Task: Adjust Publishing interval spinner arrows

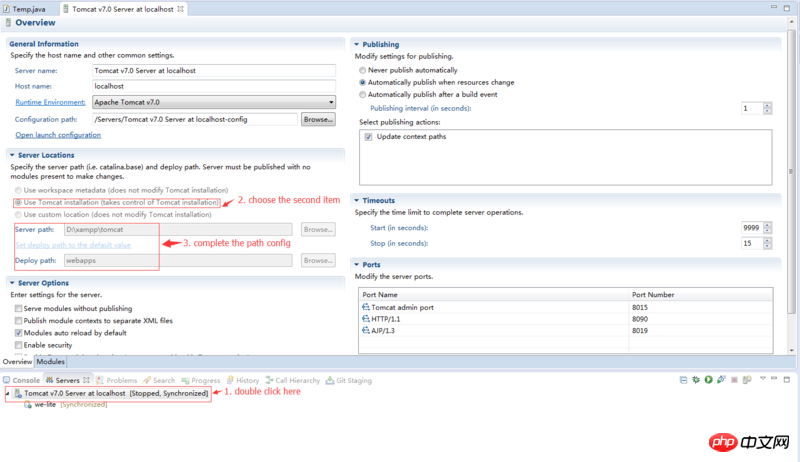Action: pos(767,108)
